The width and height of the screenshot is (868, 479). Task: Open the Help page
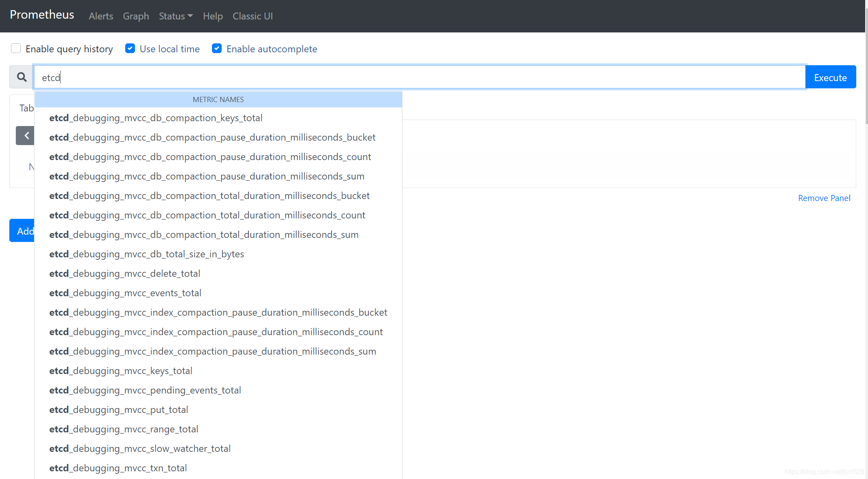tap(213, 16)
